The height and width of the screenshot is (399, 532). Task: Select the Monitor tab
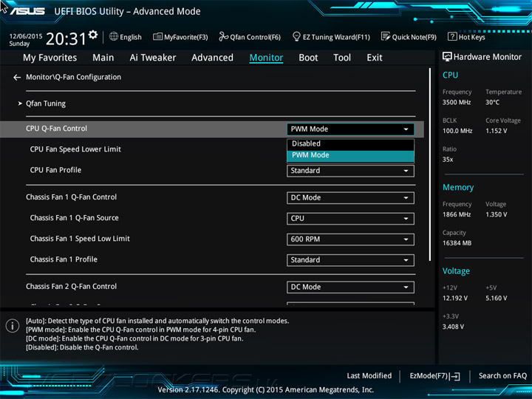tap(266, 58)
